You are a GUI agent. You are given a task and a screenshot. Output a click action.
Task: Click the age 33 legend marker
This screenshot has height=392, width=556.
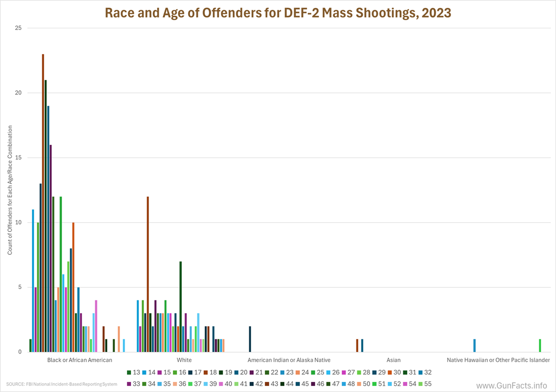pos(129,384)
